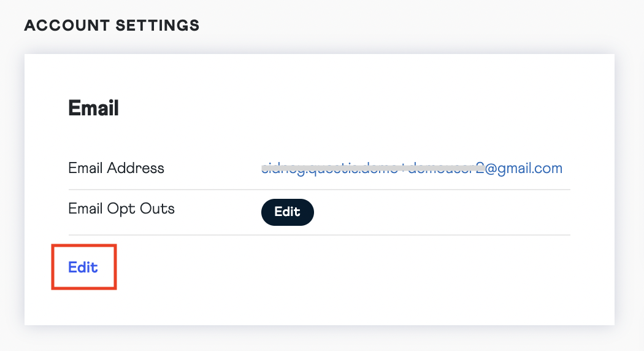Viewport: 644px width, 351px height.
Task: Click empty space right of the dark Edit button
Action: tap(442, 212)
